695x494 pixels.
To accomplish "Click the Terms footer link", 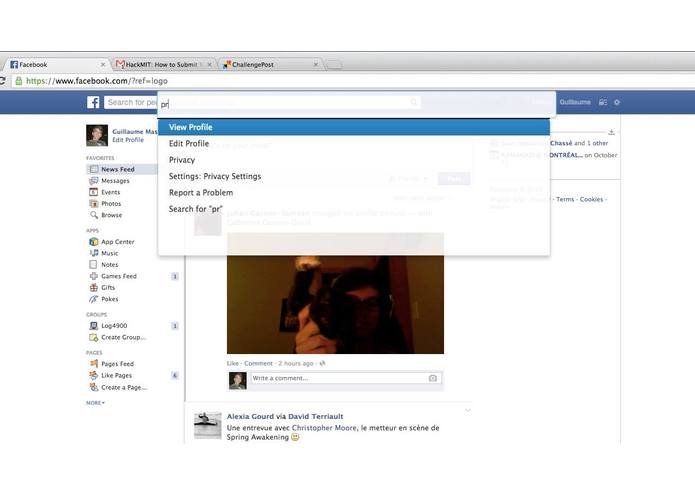I will [565, 199].
